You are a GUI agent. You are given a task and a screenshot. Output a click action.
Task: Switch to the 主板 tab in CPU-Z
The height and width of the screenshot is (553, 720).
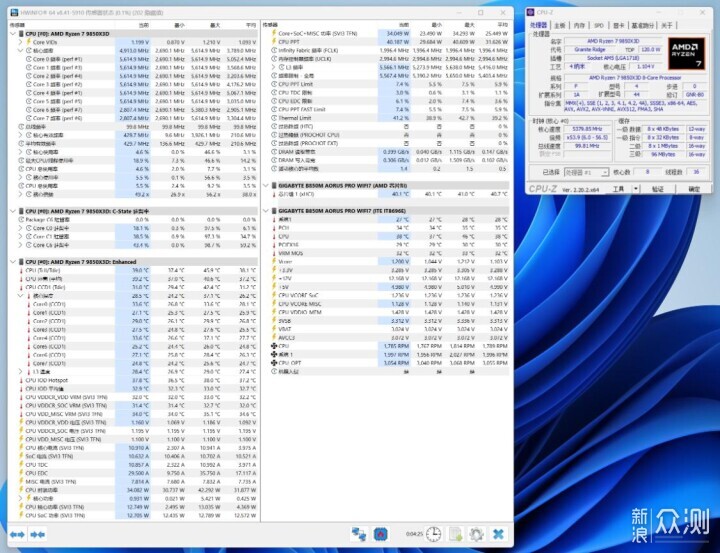tap(560, 25)
